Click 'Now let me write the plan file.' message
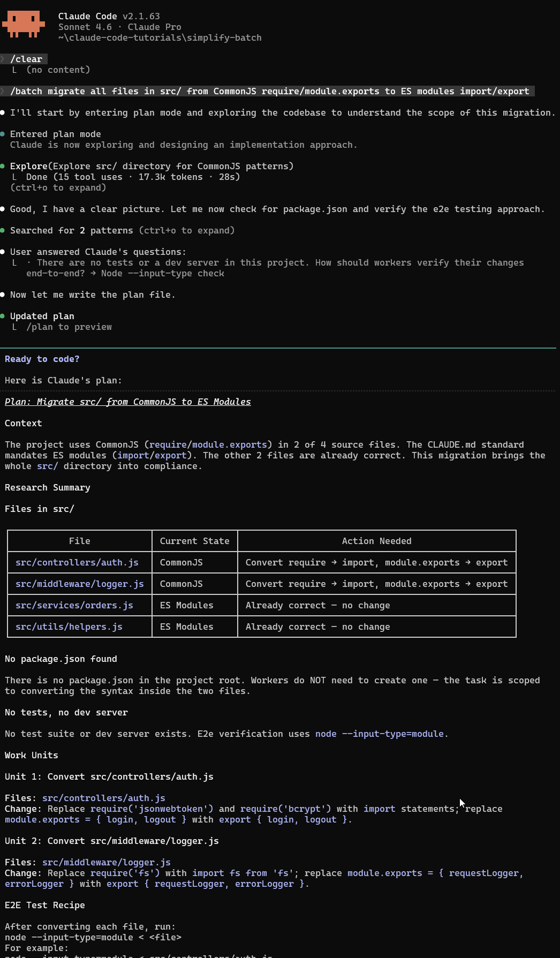 pos(93,295)
